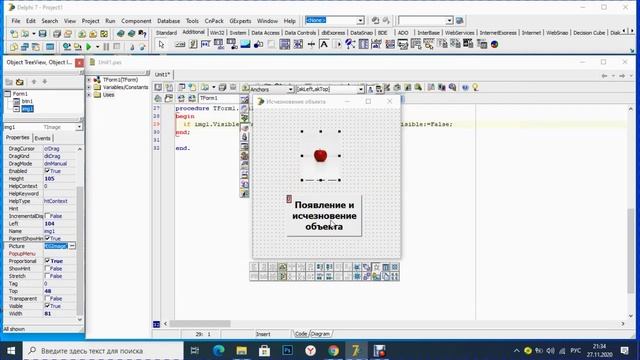Toggle the ShowHint property checkbox
640x360 pixels.
click(47, 269)
